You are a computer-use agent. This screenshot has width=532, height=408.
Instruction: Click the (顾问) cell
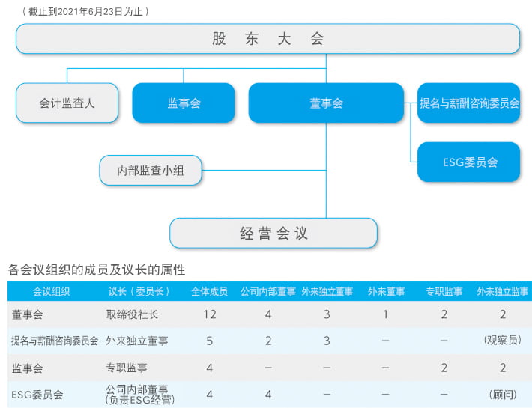tap(503, 395)
